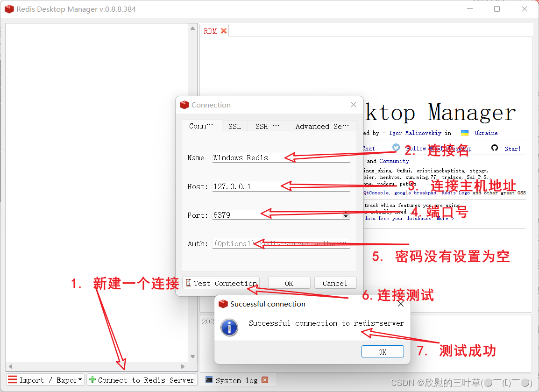Minimize the Redis Desktop Manager window
The height and width of the screenshot is (392, 539).
coord(470,9)
